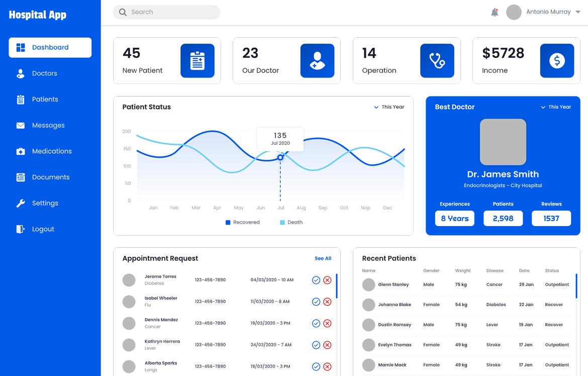Approve Jerome Torres appointment request
The image size is (588, 376).
pyautogui.click(x=316, y=280)
